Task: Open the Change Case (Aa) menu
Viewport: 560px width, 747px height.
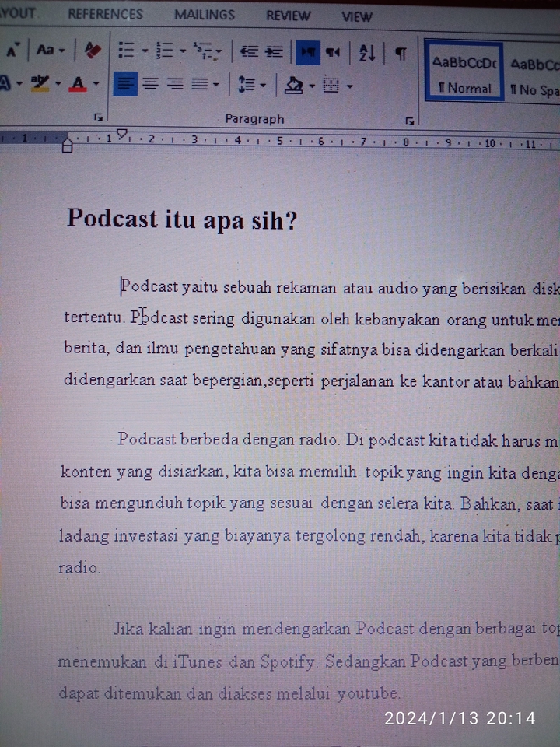Action: (50, 50)
